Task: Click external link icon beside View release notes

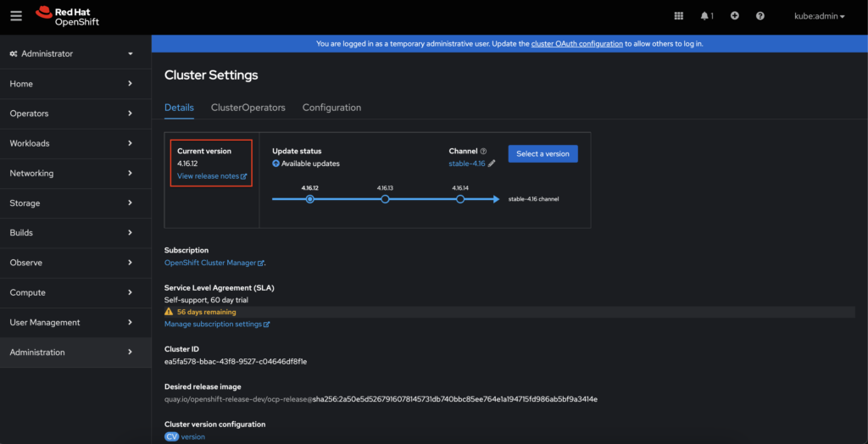Action: 243,176
